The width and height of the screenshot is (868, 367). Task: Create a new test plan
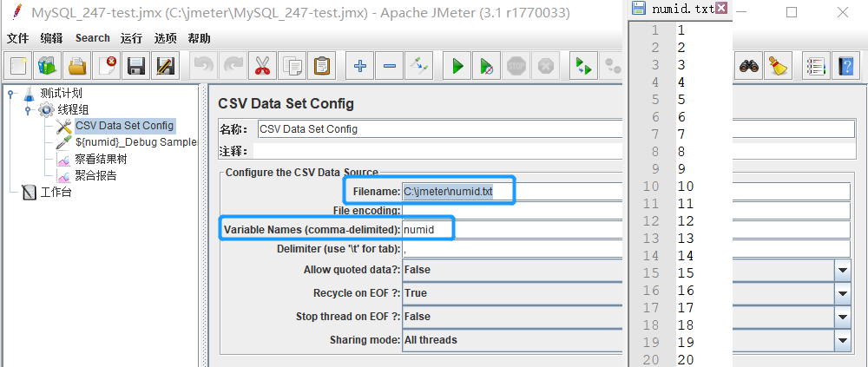pyautogui.click(x=18, y=67)
